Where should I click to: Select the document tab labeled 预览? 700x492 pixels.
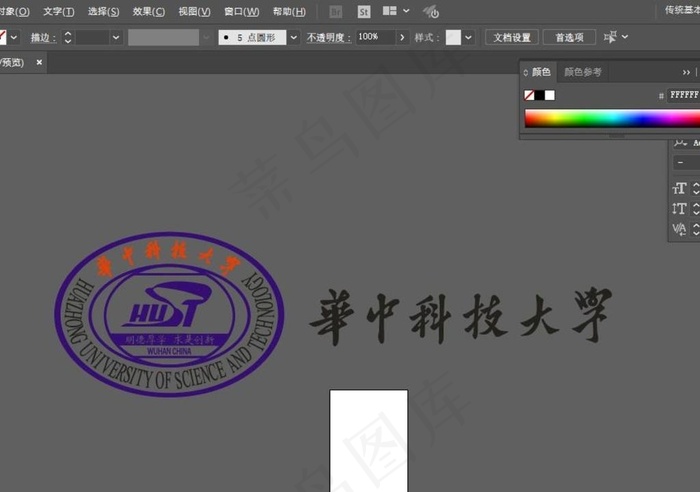(x=13, y=63)
